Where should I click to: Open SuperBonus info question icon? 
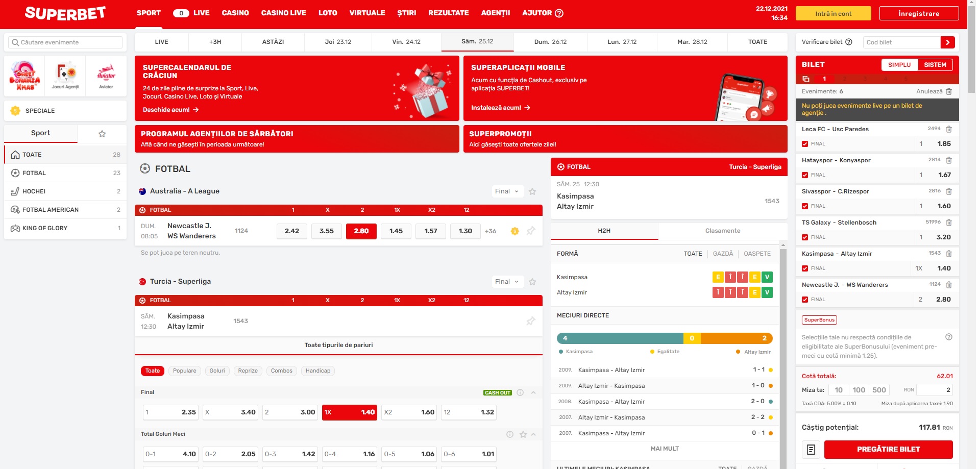click(x=948, y=337)
